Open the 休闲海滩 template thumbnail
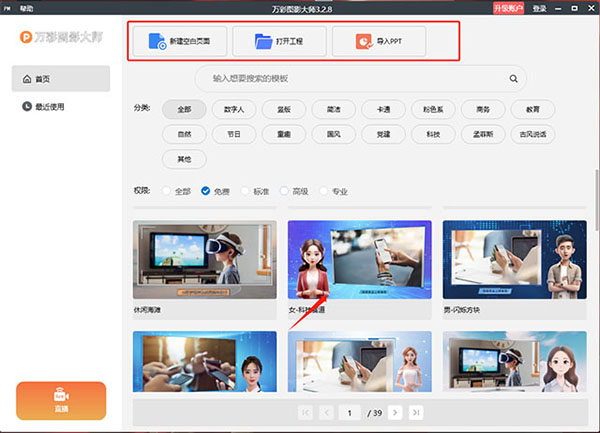600x433 pixels. (205, 262)
